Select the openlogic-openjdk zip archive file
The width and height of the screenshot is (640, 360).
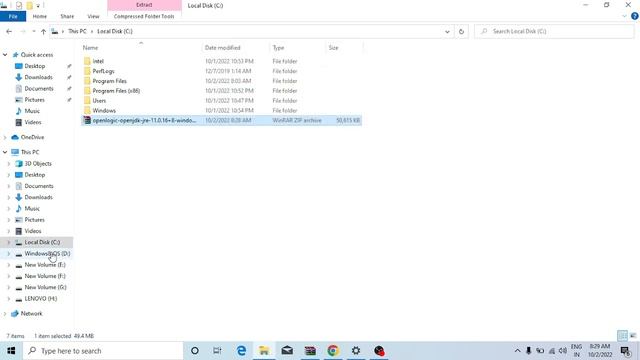pos(222,120)
